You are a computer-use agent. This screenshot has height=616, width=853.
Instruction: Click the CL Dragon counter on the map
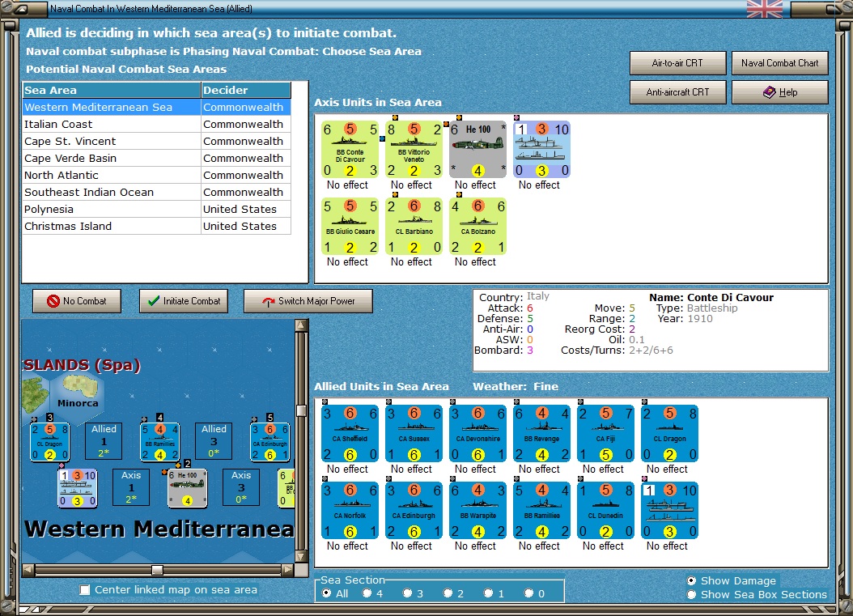coord(50,442)
